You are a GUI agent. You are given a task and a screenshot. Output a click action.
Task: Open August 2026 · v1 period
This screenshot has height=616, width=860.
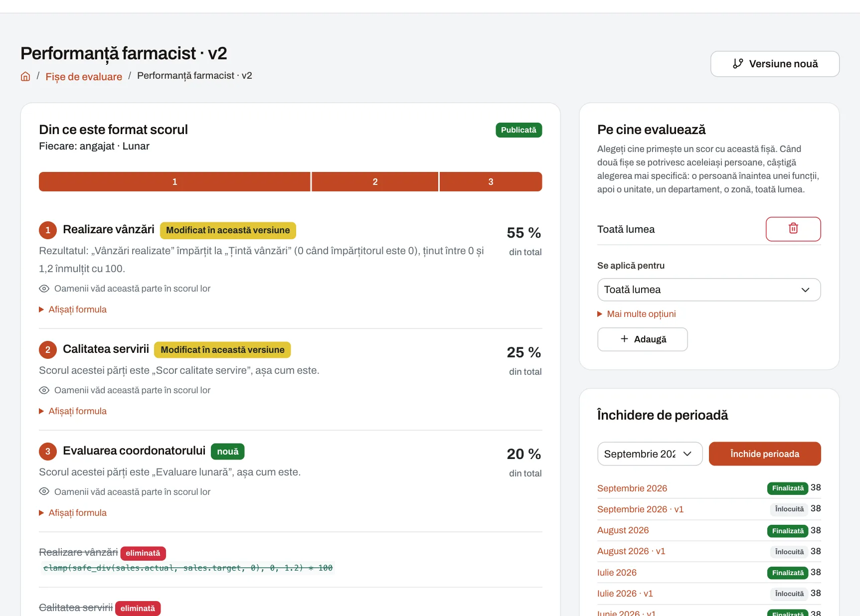click(631, 551)
